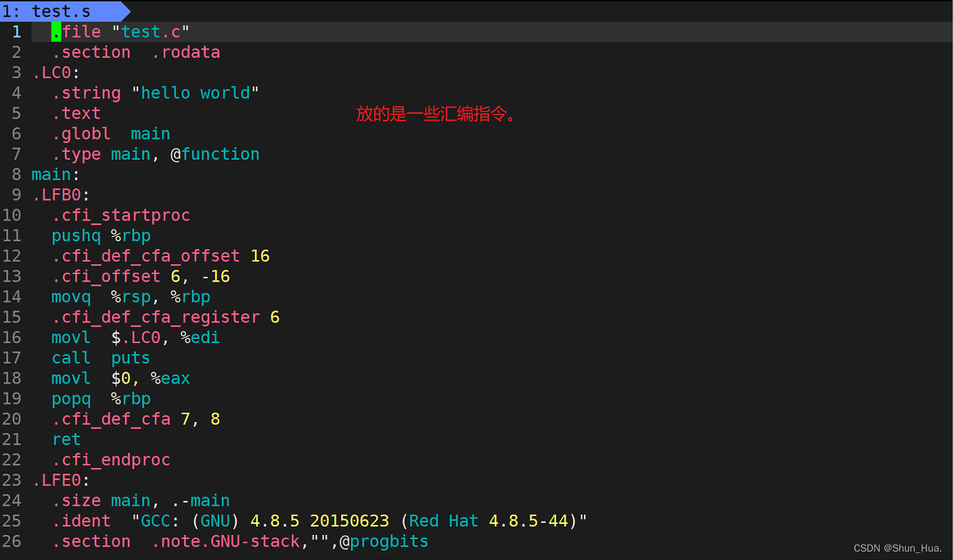Click the .cfi_startproc directive
This screenshot has height=560, width=953.
tap(121, 215)
